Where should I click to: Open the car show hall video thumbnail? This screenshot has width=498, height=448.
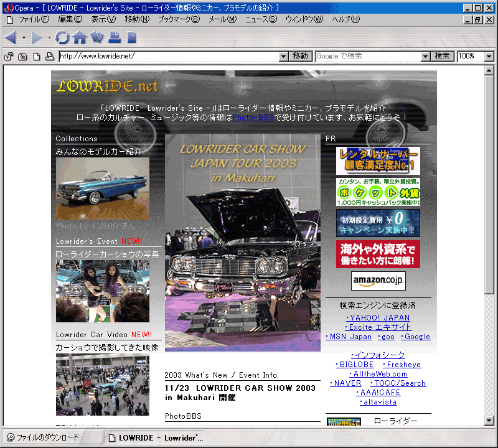pyautogui.click(x=103, y=385)
